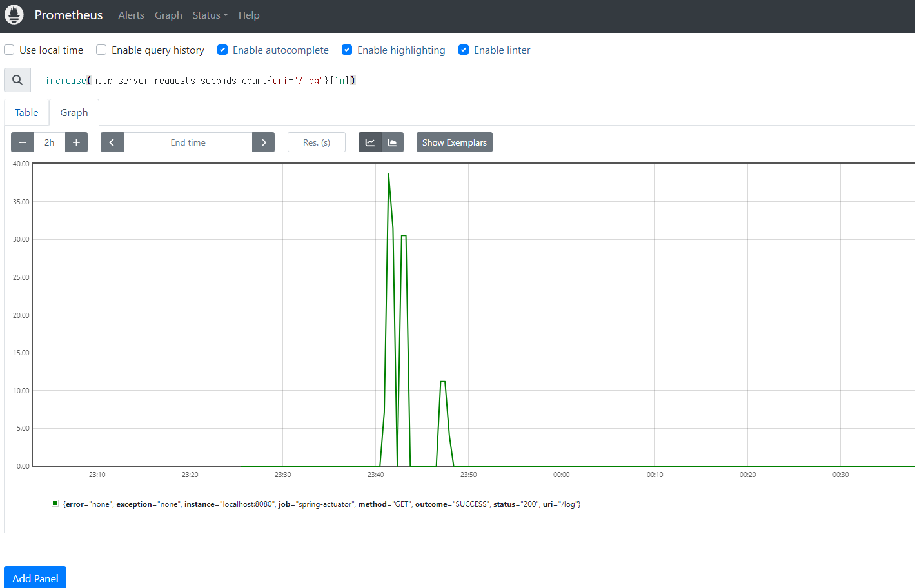Click the green legend color swatch
915x588 pixels.
[55, 504]
